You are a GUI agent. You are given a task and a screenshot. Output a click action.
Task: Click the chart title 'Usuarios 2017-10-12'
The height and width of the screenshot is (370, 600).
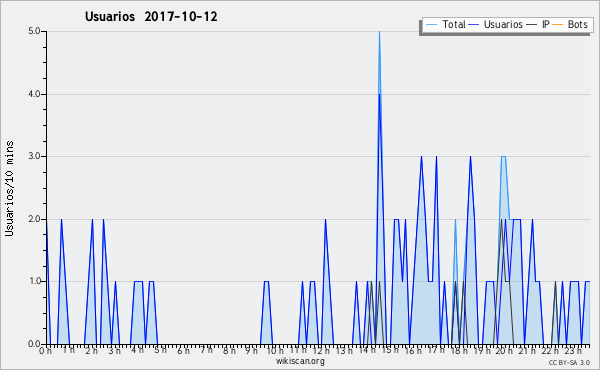(x=151, y=16)
